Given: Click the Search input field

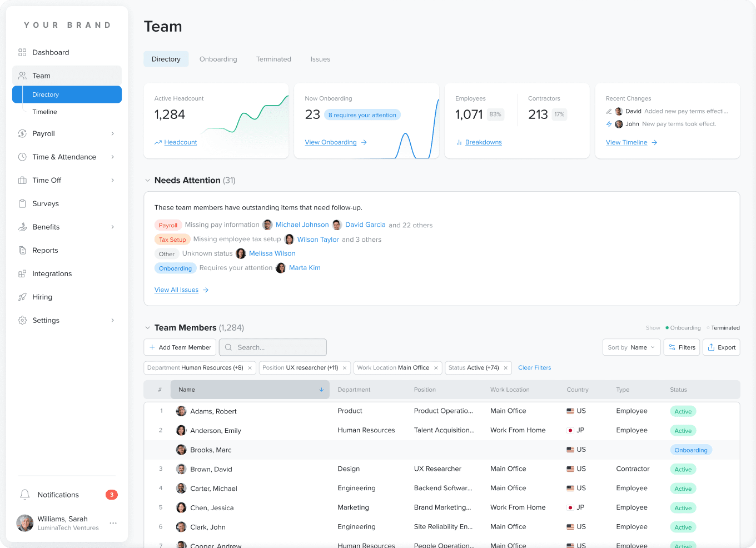Looking at the screenshot, I should click(273, 347).
